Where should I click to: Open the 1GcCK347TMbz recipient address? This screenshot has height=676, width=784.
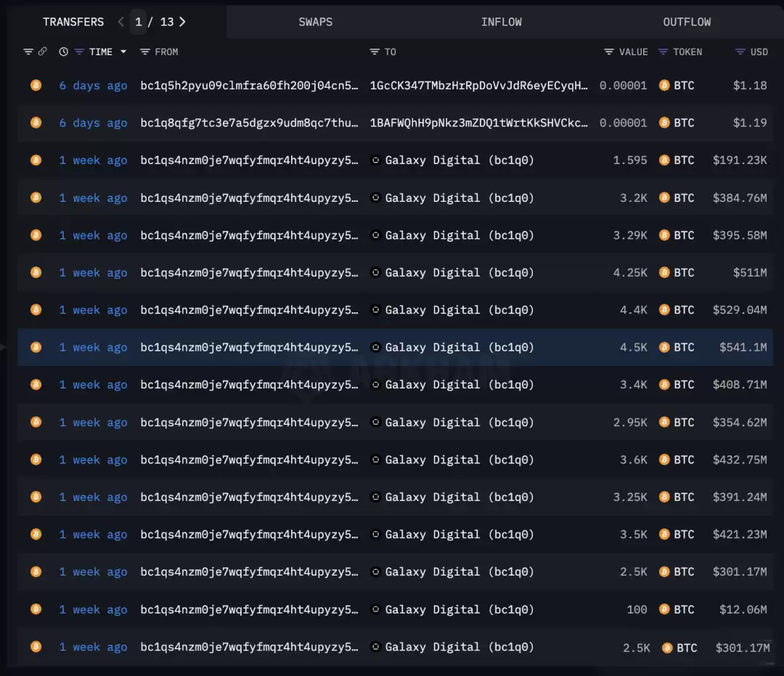click(x=478, y=86)
